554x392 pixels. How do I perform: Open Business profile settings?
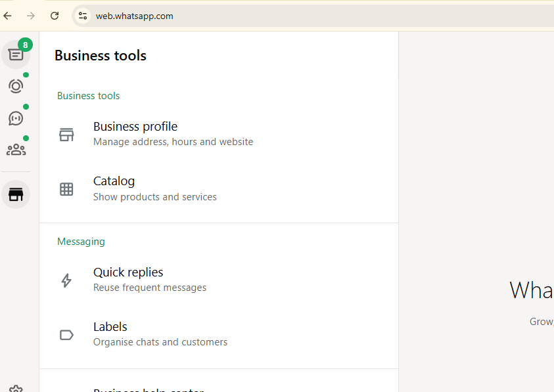pyautogui.click(x=219, y=134)
